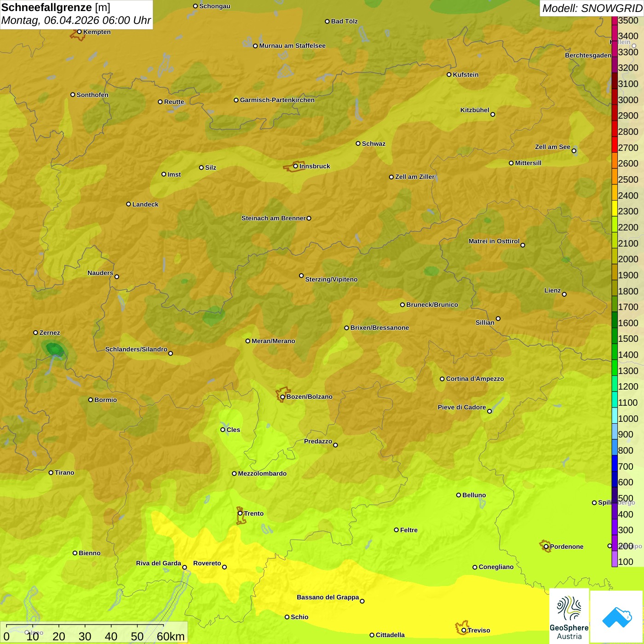This screenshot has height=644, width=644.
Task: Click the Bormio location dot
Action: (91, 400)
